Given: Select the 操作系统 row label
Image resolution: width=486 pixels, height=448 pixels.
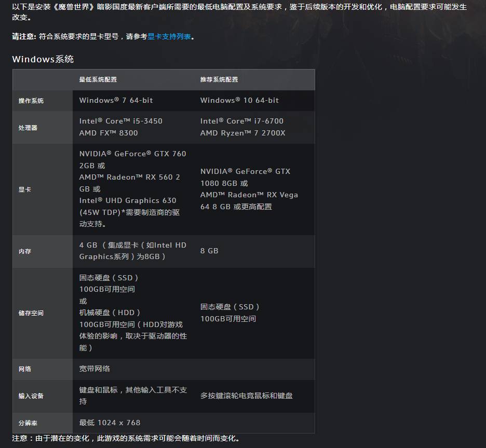Looking at the screenshot, I should point(31,101).
